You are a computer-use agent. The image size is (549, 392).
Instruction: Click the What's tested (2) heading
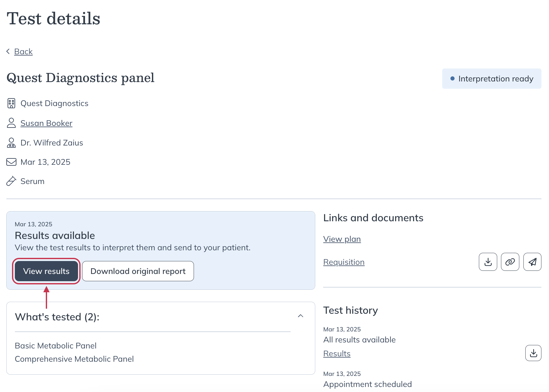click(x=57, y=317)
